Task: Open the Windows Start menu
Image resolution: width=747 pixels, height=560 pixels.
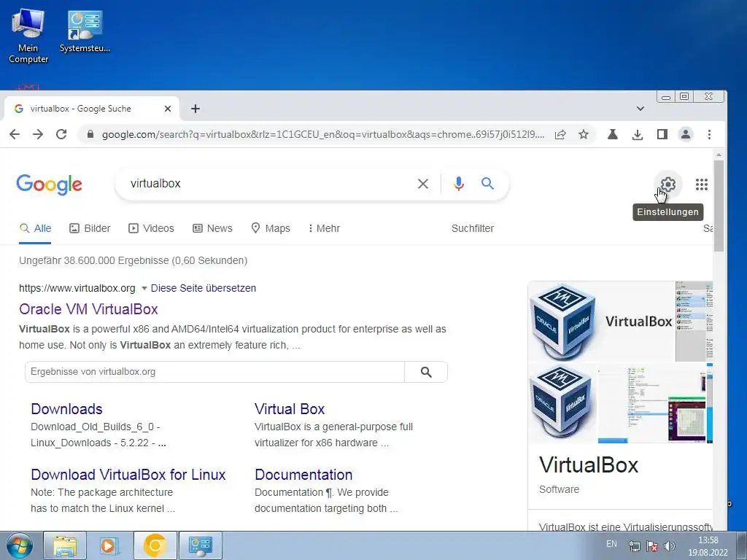Action: pos(19,545)
